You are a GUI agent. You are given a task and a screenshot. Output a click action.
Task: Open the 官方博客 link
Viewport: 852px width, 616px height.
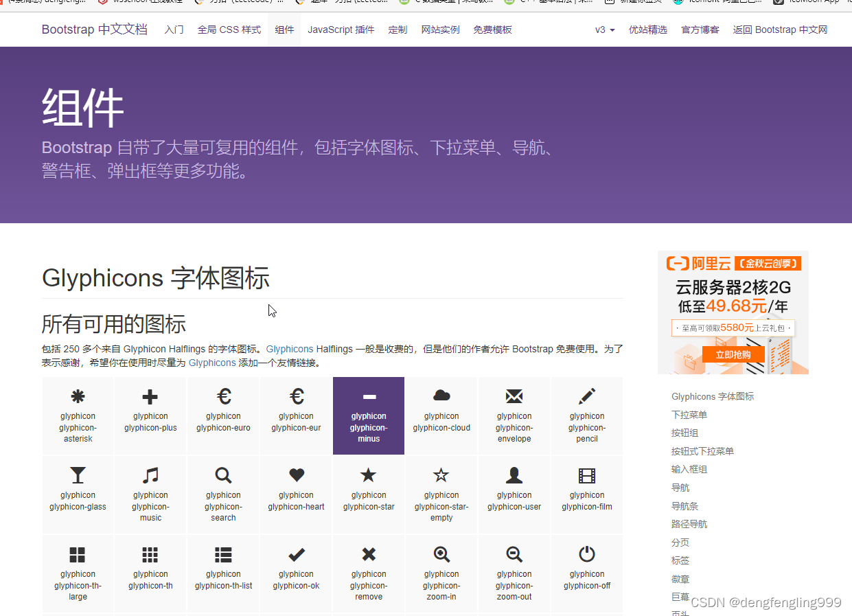[700, 30]
